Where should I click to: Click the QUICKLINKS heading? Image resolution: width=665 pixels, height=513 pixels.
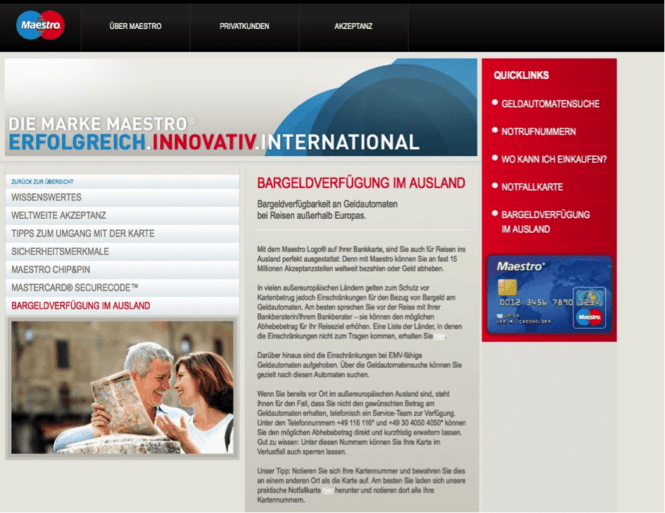(x=521, y=75)
